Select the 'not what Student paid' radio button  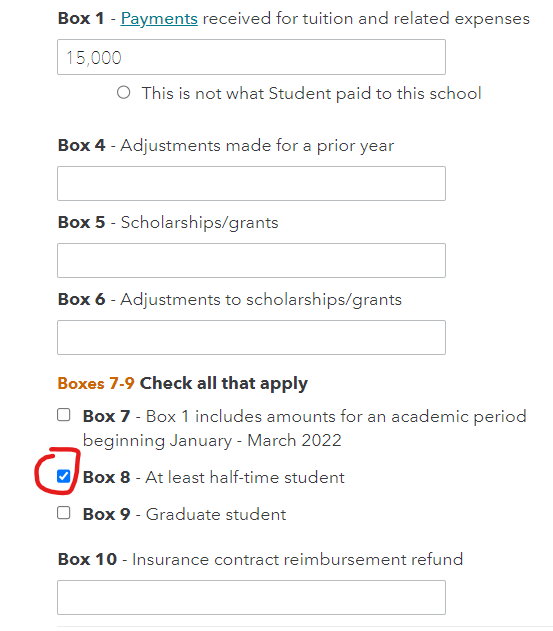(124, 93)
